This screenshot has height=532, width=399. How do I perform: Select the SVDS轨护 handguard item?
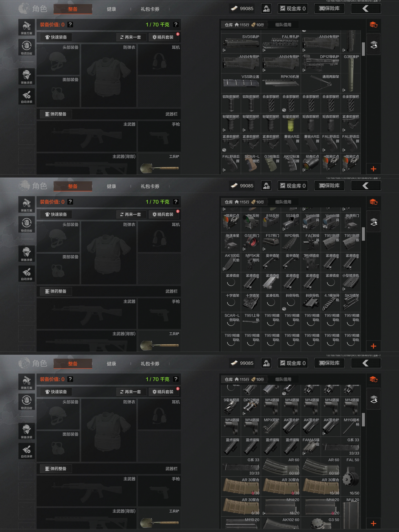tap(241, 43)
